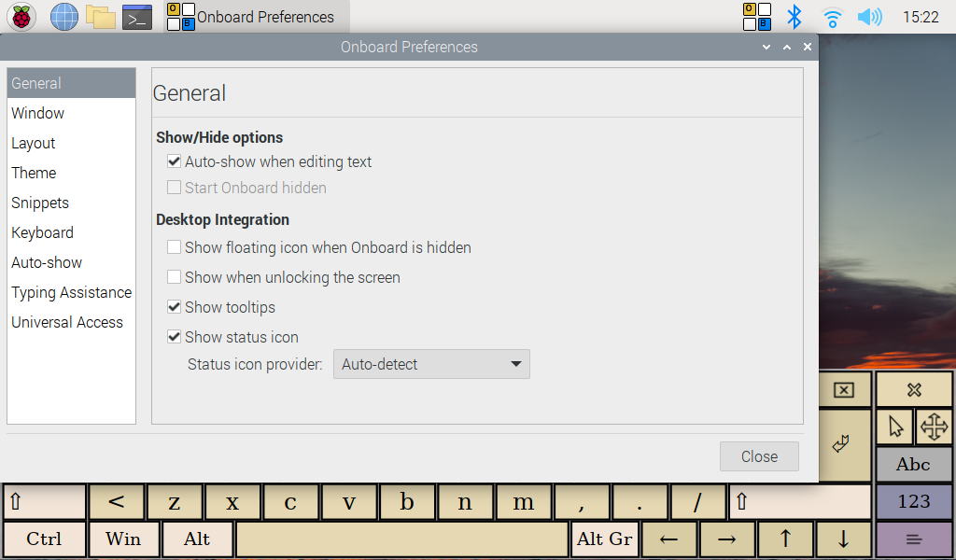Tap the slash key on Onboard
The height and width of the screenshot is (560, 956).
[698, 502]
